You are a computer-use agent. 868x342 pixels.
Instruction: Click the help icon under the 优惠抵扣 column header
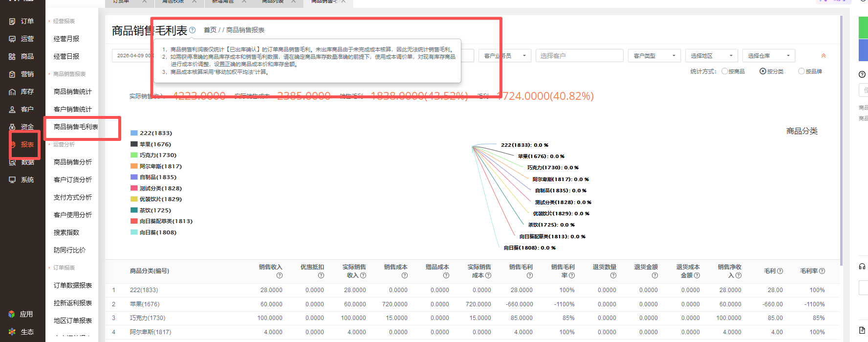click(x=321, y=275)
